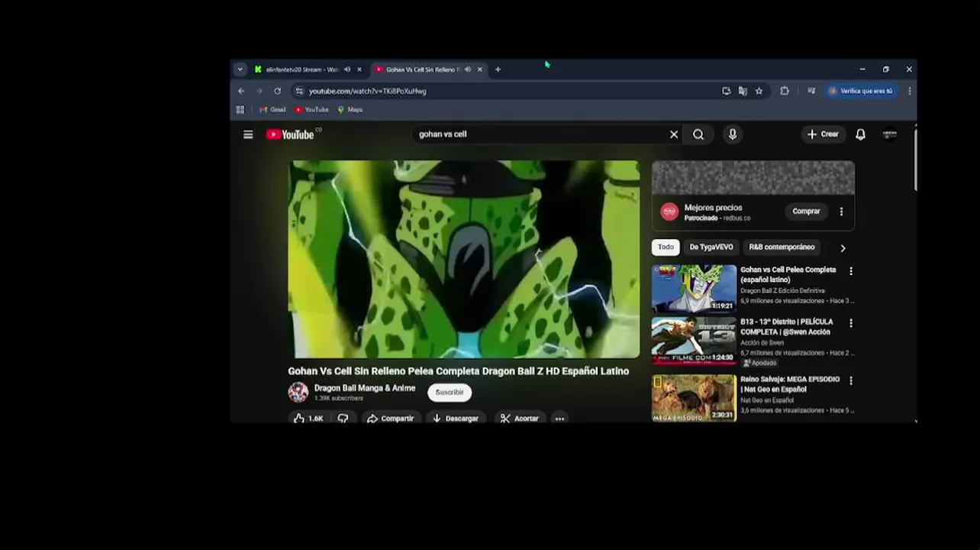Open the Dragon Ball Manga & Anime channel name
The height and width of the screenshot is (550, 980).
point(365,388)
